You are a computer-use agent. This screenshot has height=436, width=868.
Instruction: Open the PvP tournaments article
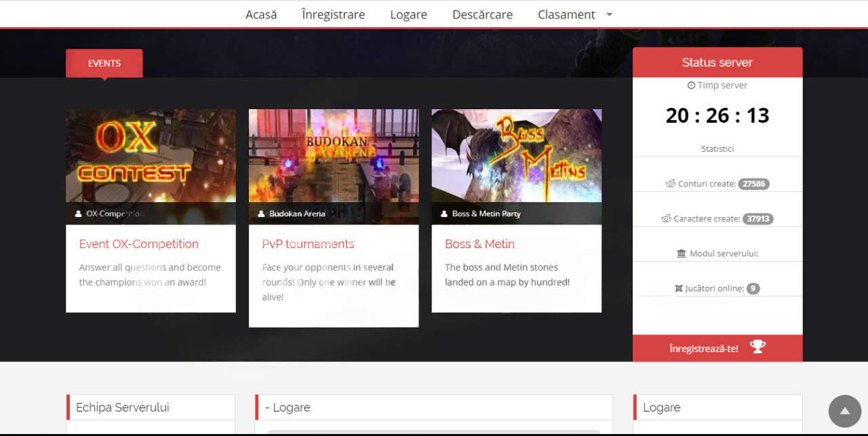coord(307,243)
